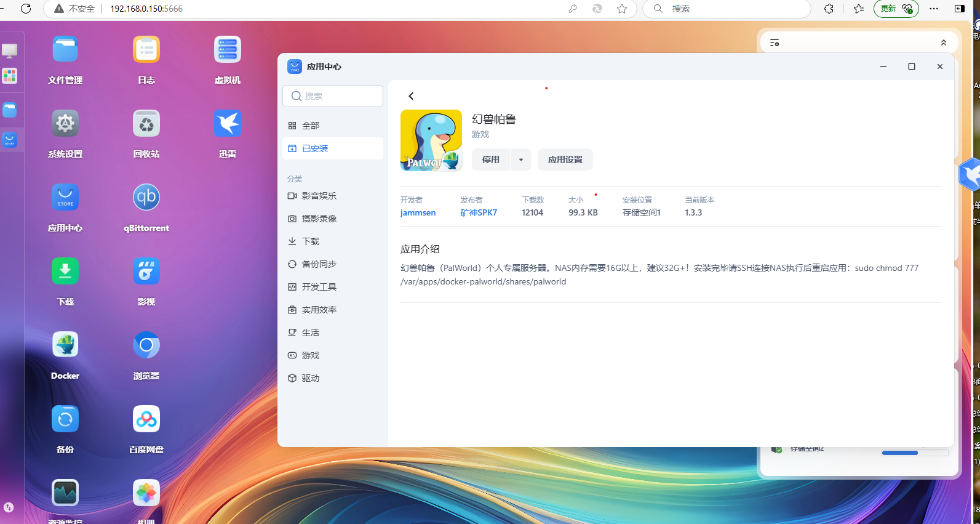The image size is (980, 524).
Task: Launch the qBittorrent desktop app
Action: [x=146, y=198]
